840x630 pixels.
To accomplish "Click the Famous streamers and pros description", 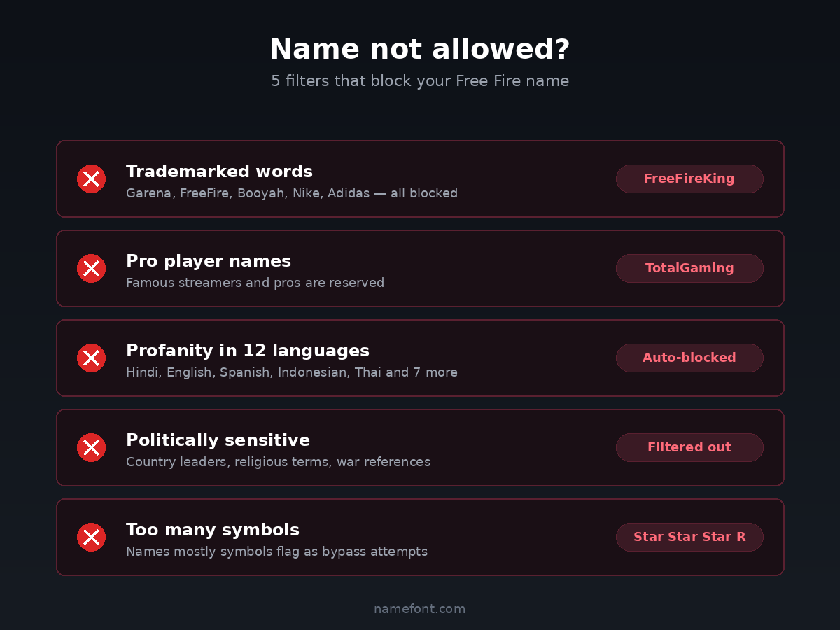I will (255, 283).
